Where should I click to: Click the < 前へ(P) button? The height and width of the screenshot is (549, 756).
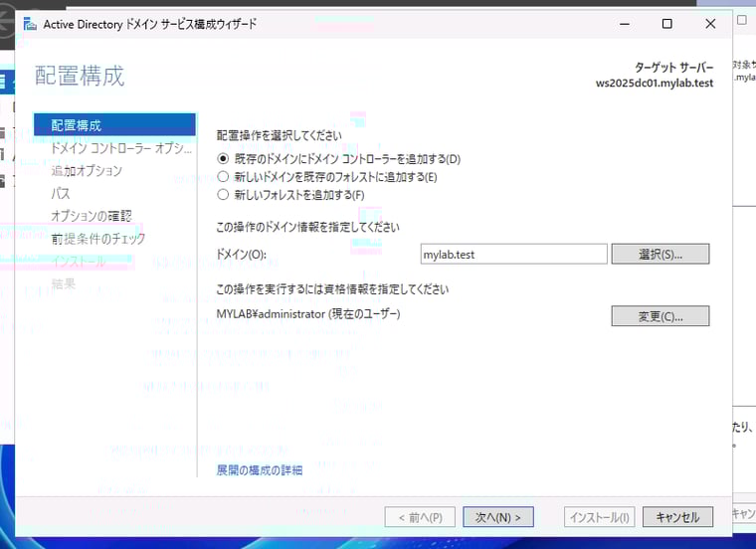click(420, 517)
